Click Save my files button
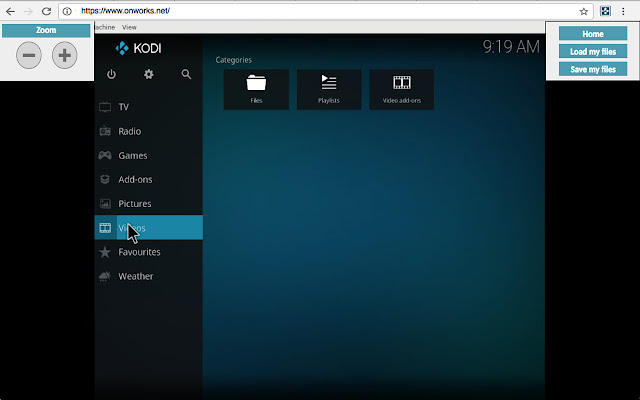The image size is (640, 400). point(593,69)
